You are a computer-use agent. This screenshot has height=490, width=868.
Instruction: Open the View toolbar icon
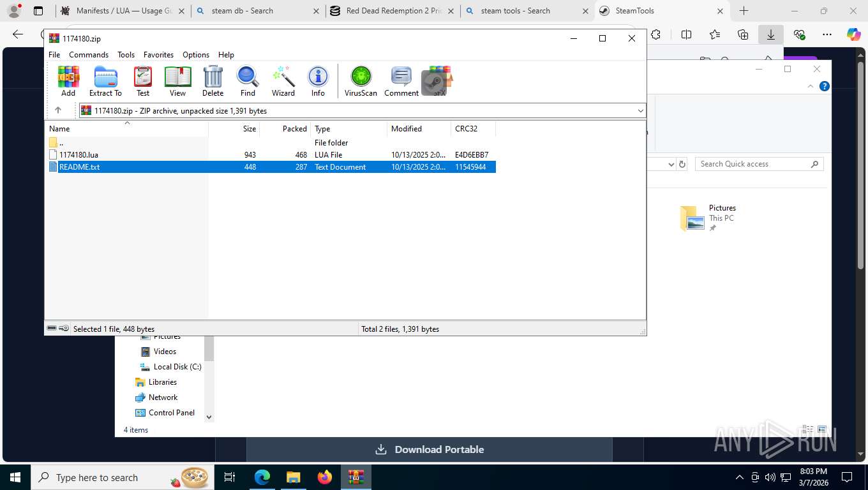pos(177,81)
